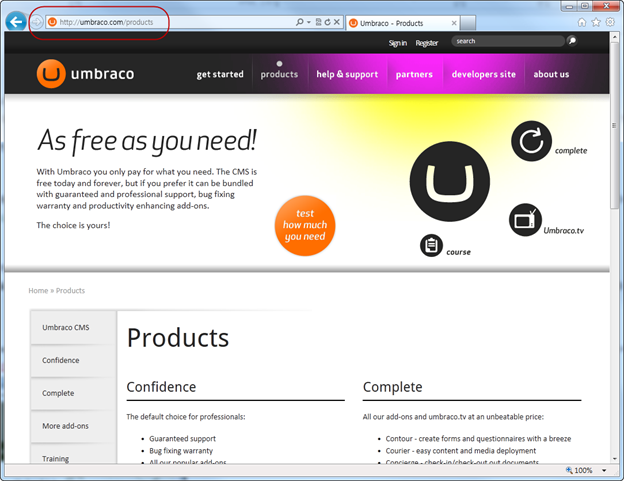The image size is (624, 481).
Task: Open Favorites with the star icon
Action: pyautogui.click(x=596, y=22)
